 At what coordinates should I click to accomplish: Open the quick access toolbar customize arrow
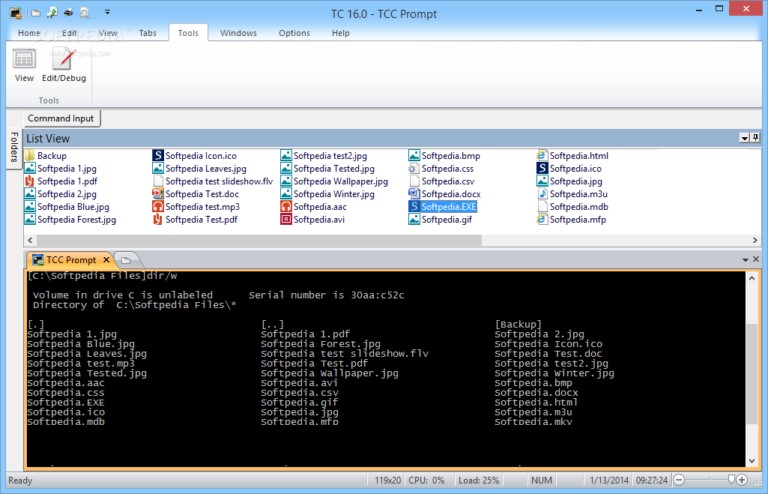(x=107, y=12)
